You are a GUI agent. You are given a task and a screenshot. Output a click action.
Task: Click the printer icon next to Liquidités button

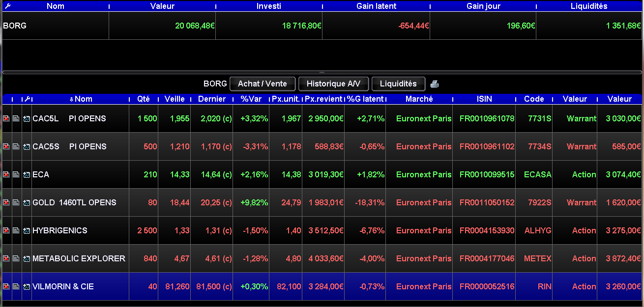pos(435,84)
